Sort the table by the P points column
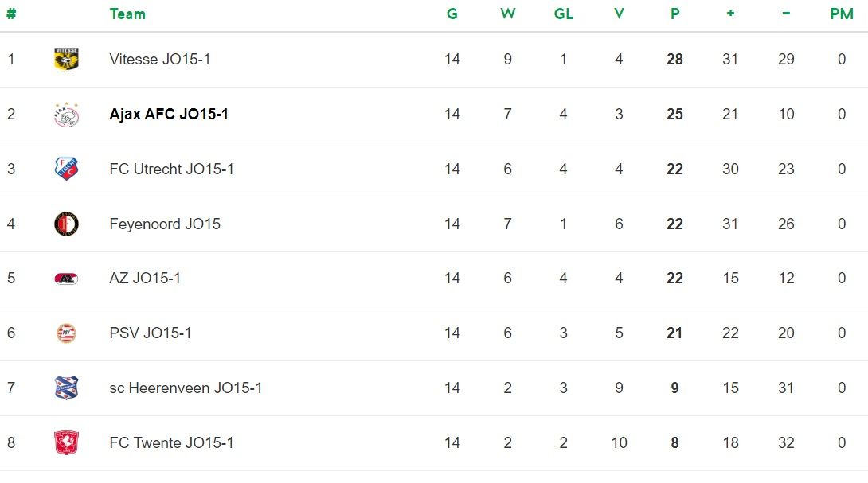 coord(674,14)
